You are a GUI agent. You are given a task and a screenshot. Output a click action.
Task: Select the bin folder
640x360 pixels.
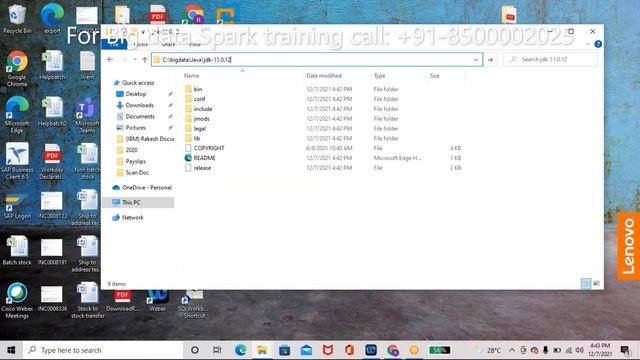pos(198,89)
